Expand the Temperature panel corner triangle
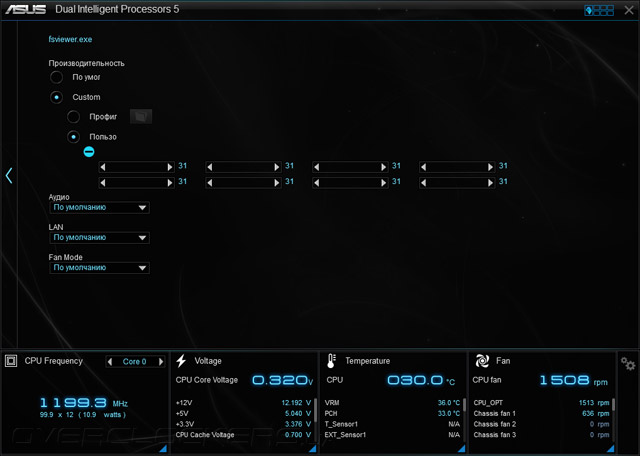Screen dimensions: 640x456 [x=461, y=449]
